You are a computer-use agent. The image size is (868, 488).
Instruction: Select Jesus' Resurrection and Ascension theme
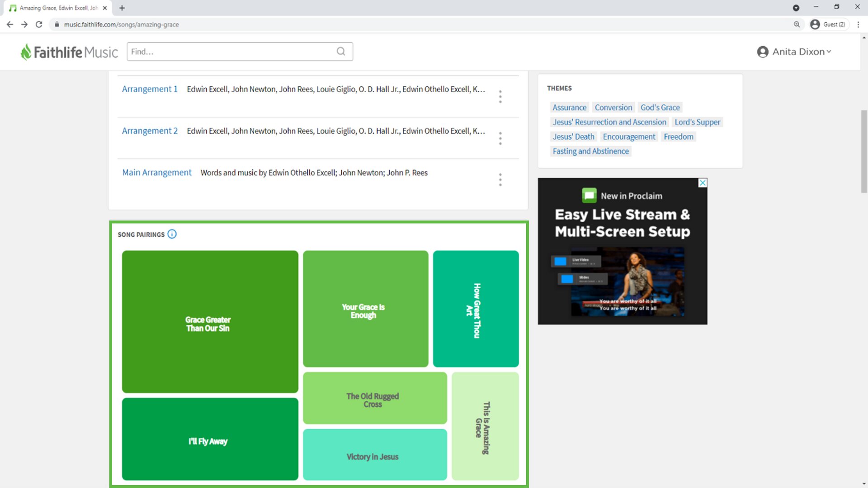[x=609, y=122]
